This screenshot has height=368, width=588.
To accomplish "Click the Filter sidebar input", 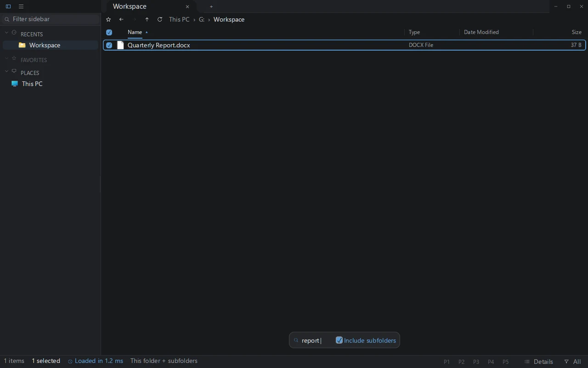I will coord(51,19).
